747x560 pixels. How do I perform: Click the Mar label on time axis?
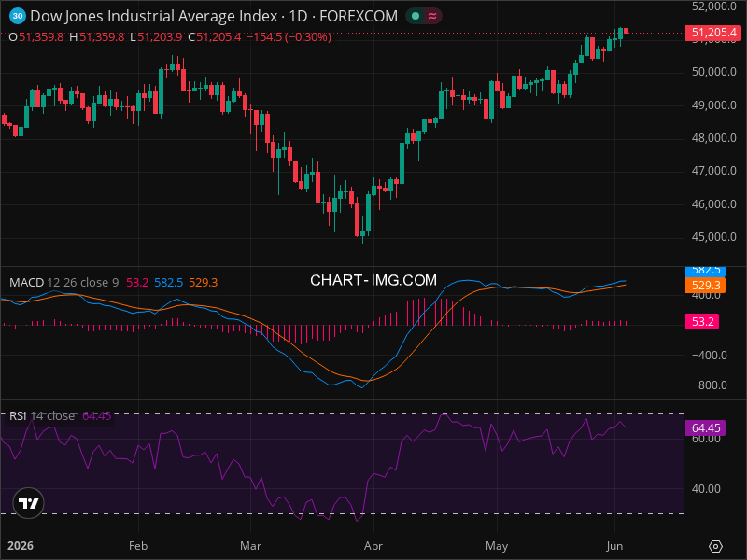[250, 546]
